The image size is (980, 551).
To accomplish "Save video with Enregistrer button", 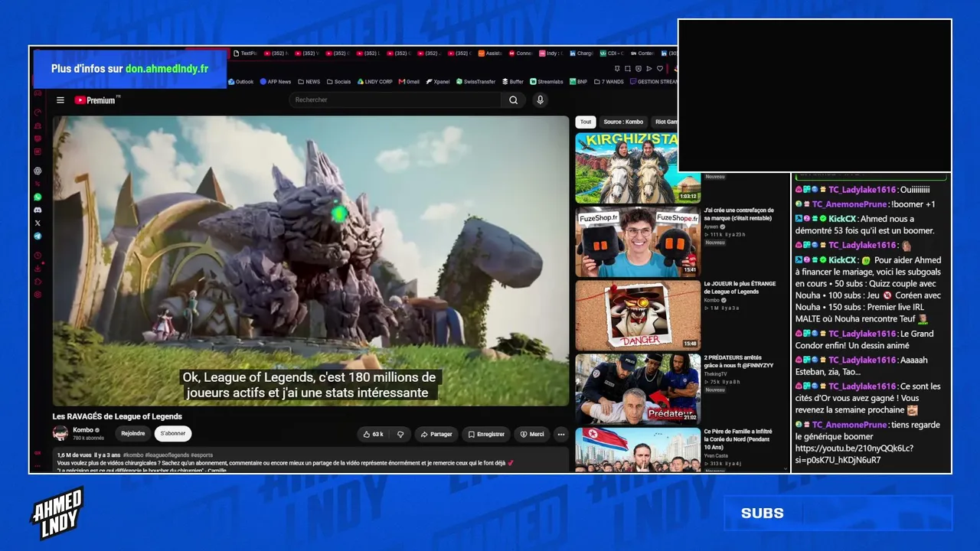I will [486, 434].
